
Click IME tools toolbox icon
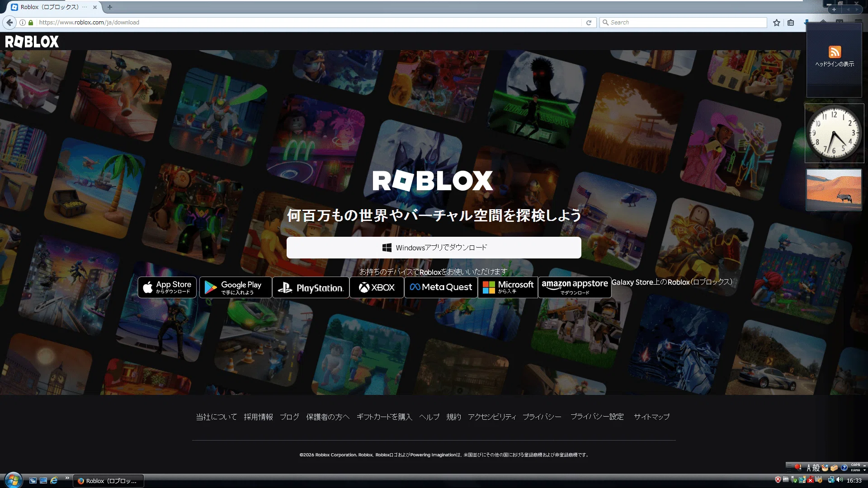(x=834, y=468)
